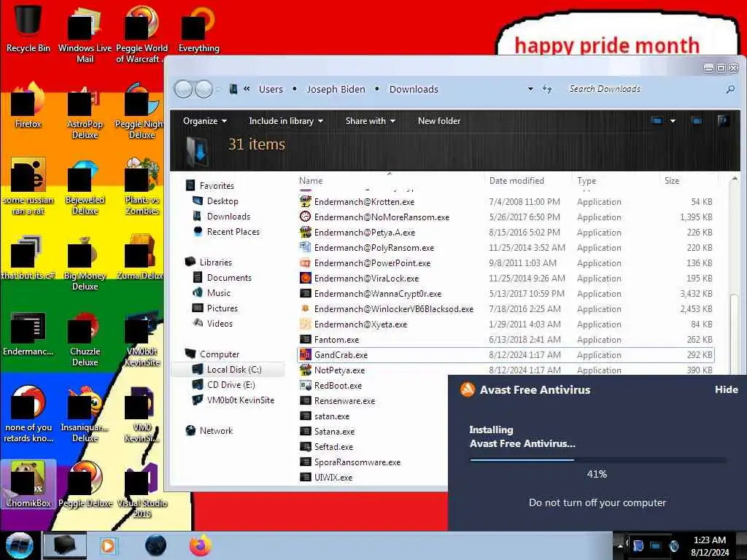Click the Joseph Biden breadcrumb segment
This screenshot has height=560, width=747.
pyautogui.click(x=336, y=89)
